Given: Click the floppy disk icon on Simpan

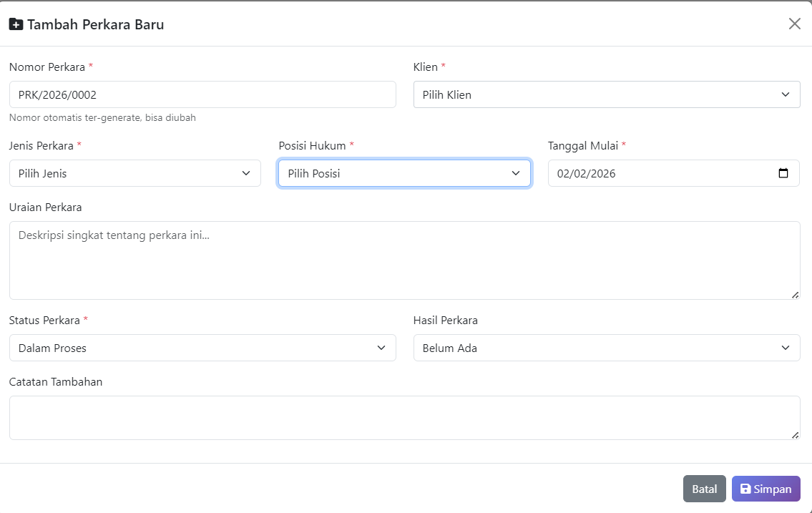Looking at the screenshot, I should (745, 489).
